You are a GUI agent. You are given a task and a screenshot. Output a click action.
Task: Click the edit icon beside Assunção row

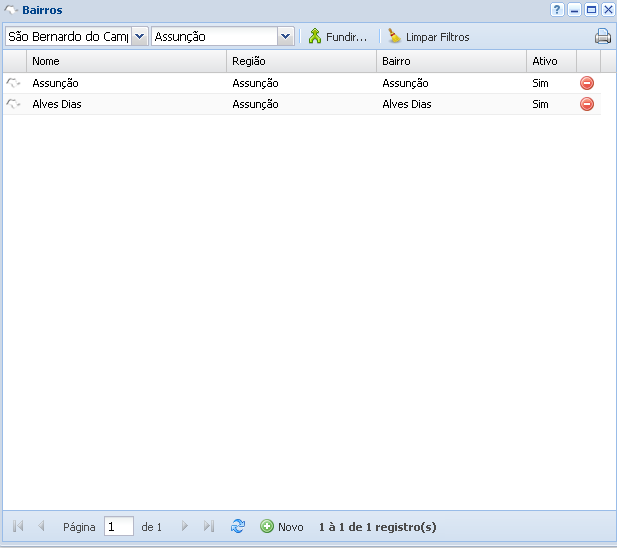[x=13, y=83]
